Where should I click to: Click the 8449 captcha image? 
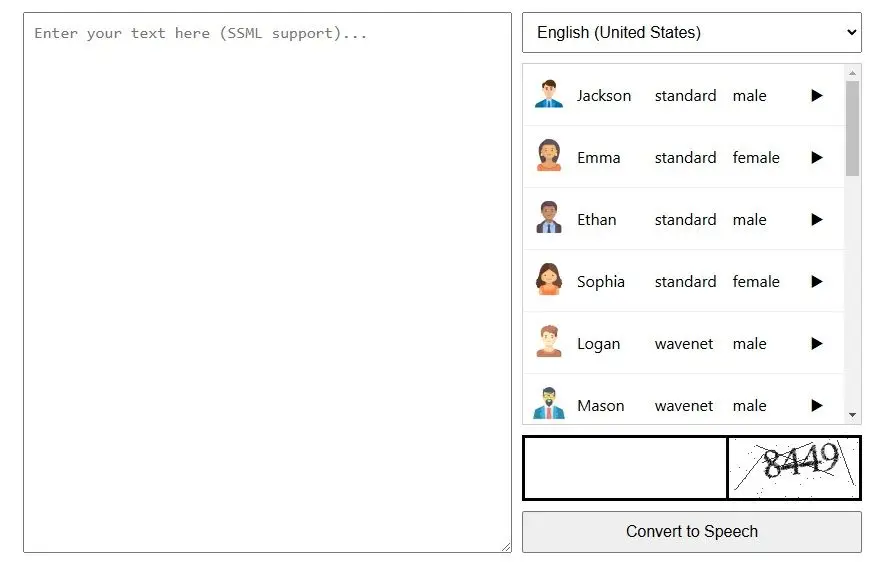point(794,468)
